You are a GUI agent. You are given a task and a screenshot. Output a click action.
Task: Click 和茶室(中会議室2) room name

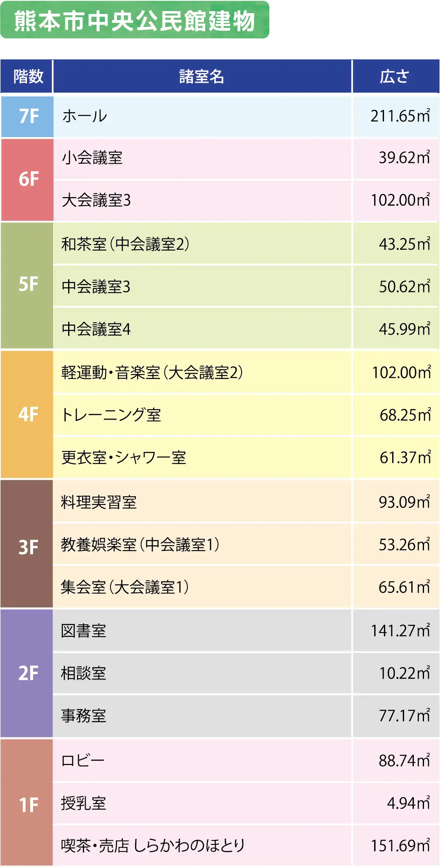coord(125,244)
